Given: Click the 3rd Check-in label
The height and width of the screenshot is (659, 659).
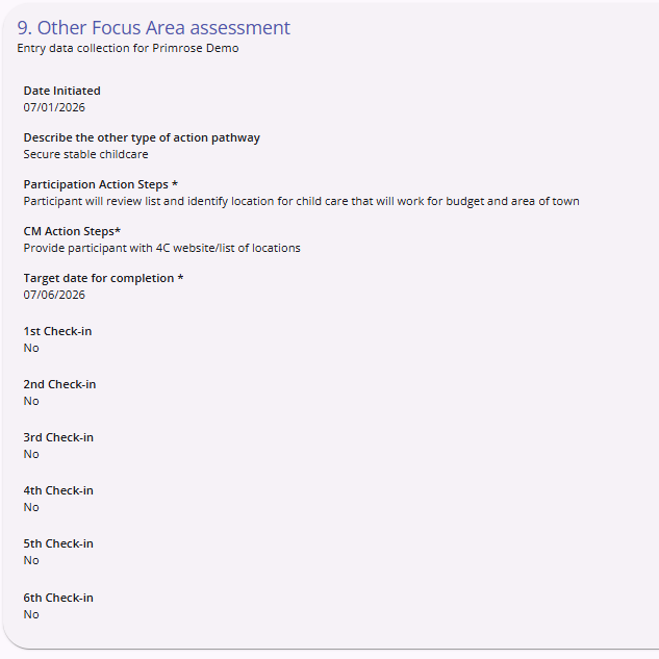Looking at the screenshot, I should coord(58,438).
